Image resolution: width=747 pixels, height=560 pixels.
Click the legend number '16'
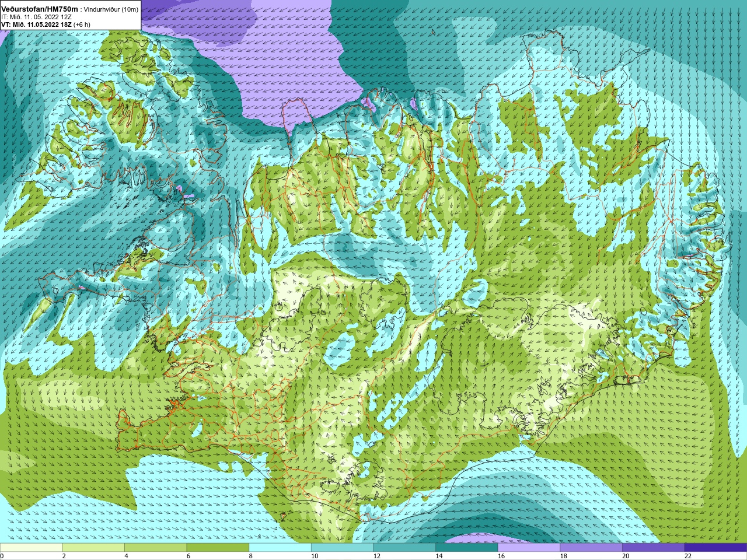(x=501, y=556)
